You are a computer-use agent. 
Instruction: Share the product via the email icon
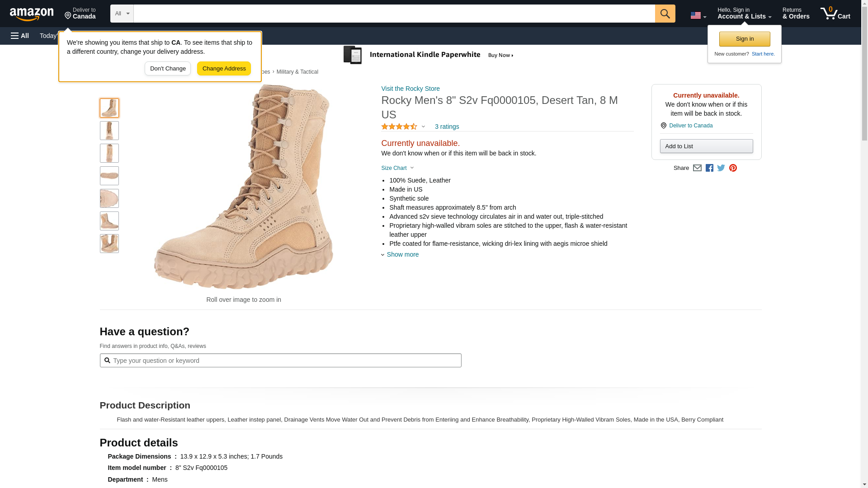(697, 168)
